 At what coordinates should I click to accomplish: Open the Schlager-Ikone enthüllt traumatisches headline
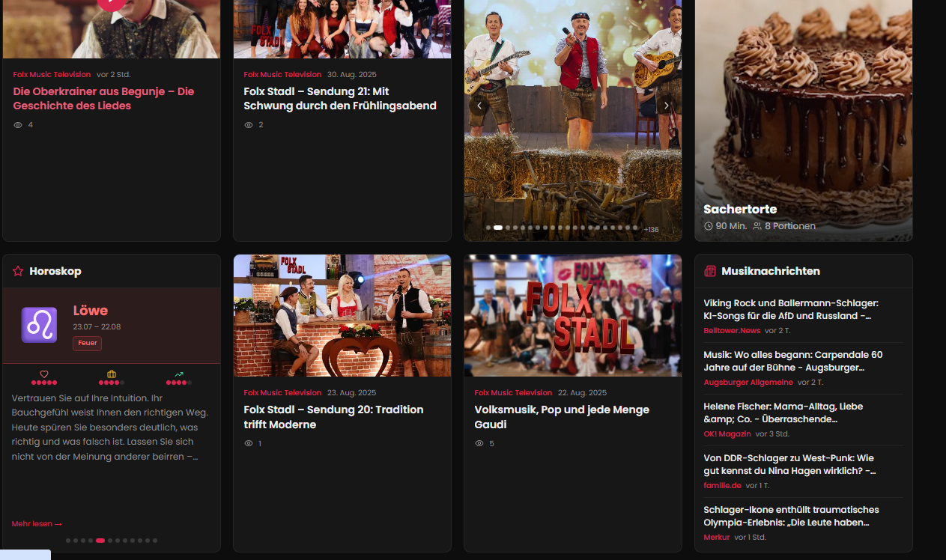coord(791,516)
